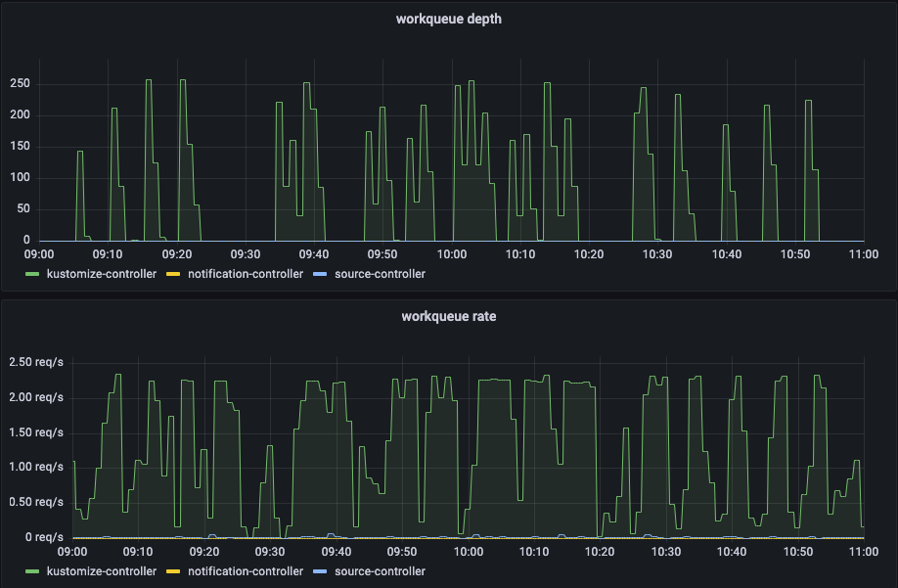Click 10:20 time label in rate chart

pos(600,552)
